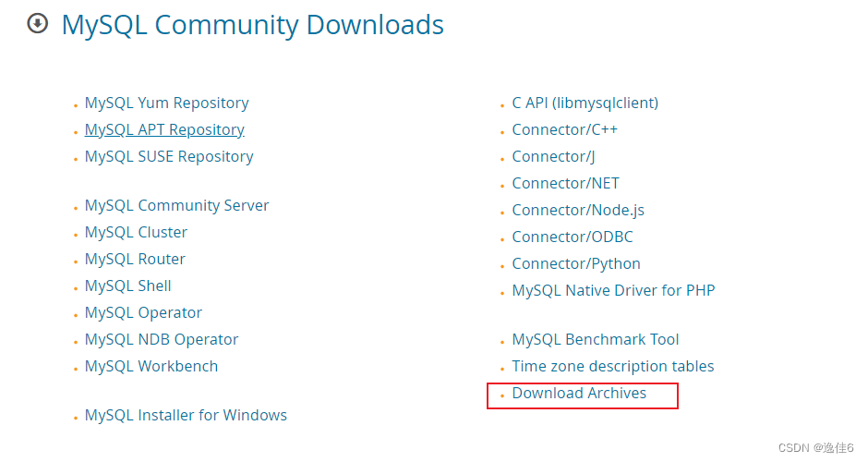Select the Connector/C++ link
This screenshot has width=868, height=462.
coord(564,129)
